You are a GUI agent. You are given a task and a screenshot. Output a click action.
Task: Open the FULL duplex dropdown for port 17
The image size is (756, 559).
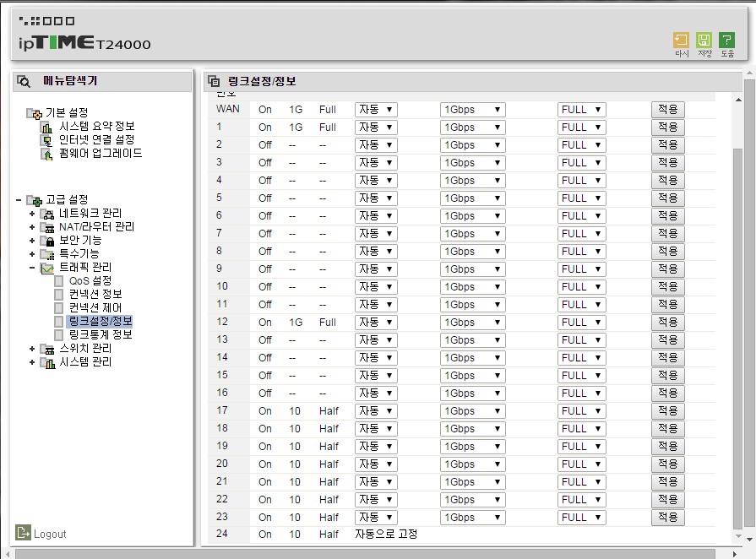tap(581, 411)
